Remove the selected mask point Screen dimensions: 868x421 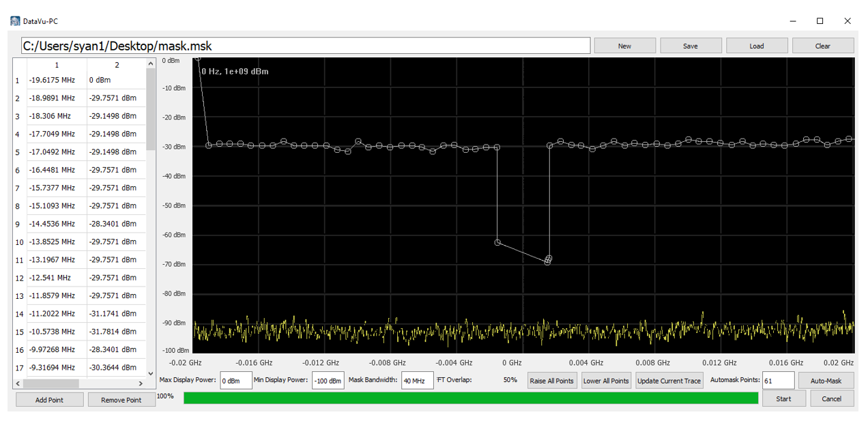(121, 400)
